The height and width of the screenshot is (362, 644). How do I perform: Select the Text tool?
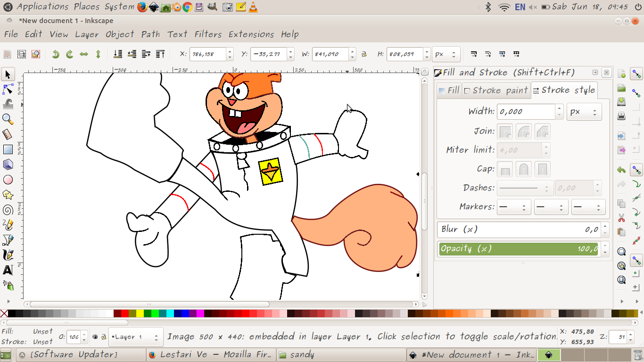[x=8, y=270]
